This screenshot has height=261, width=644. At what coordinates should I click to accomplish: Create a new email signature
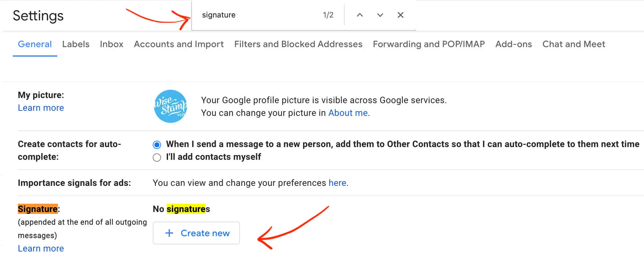(196, 233)
